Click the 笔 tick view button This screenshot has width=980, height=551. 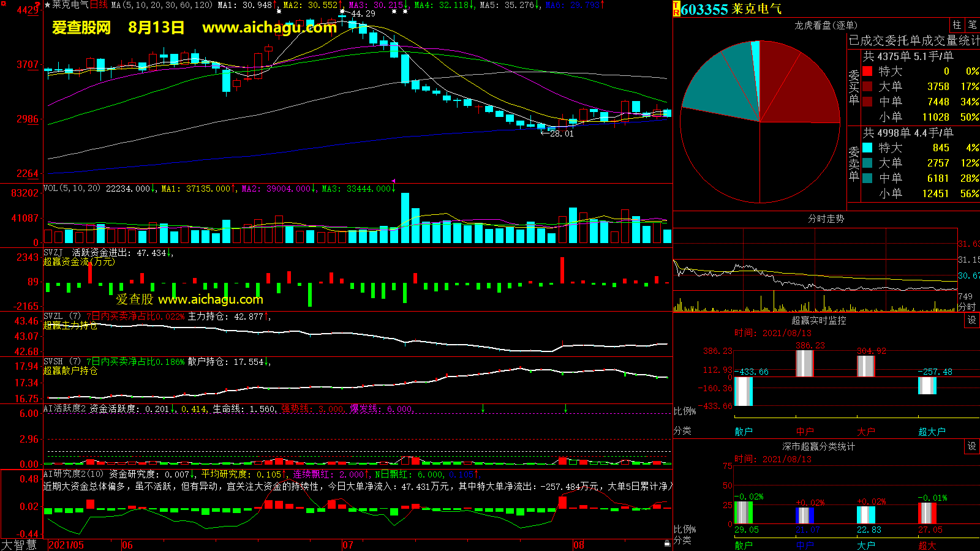972,25
